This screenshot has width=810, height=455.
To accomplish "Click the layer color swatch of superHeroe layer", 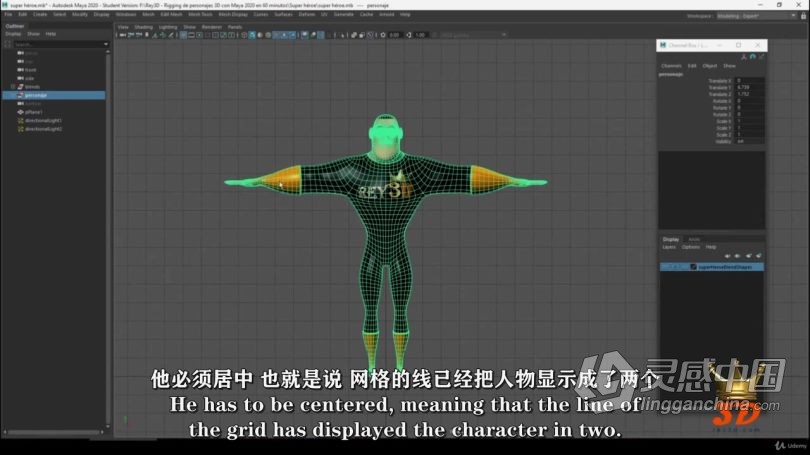I will click(x=693, y=267).
